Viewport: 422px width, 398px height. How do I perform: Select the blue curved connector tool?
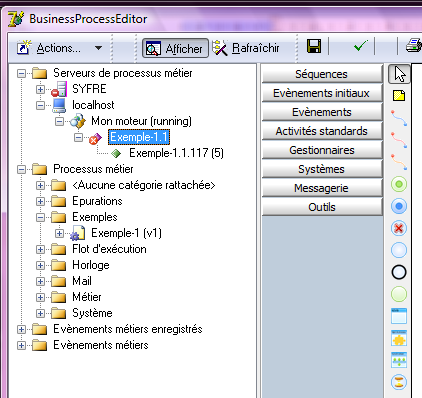[399, 118]
